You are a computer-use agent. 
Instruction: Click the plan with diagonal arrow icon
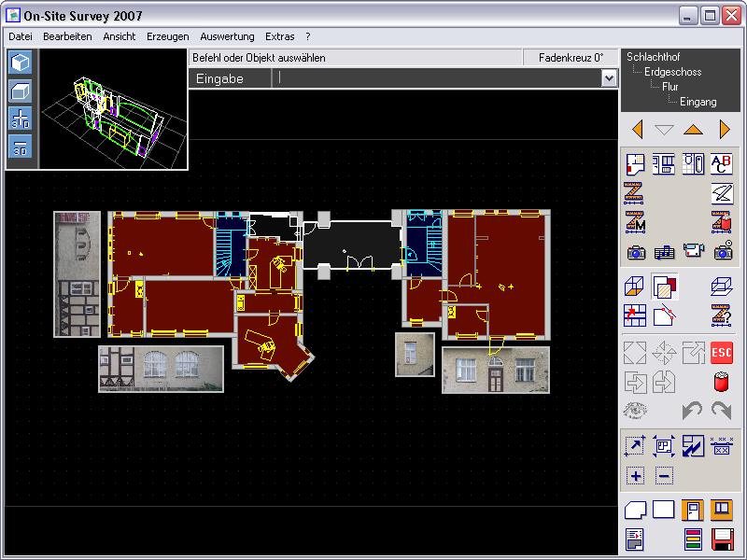tap(693, 446)
